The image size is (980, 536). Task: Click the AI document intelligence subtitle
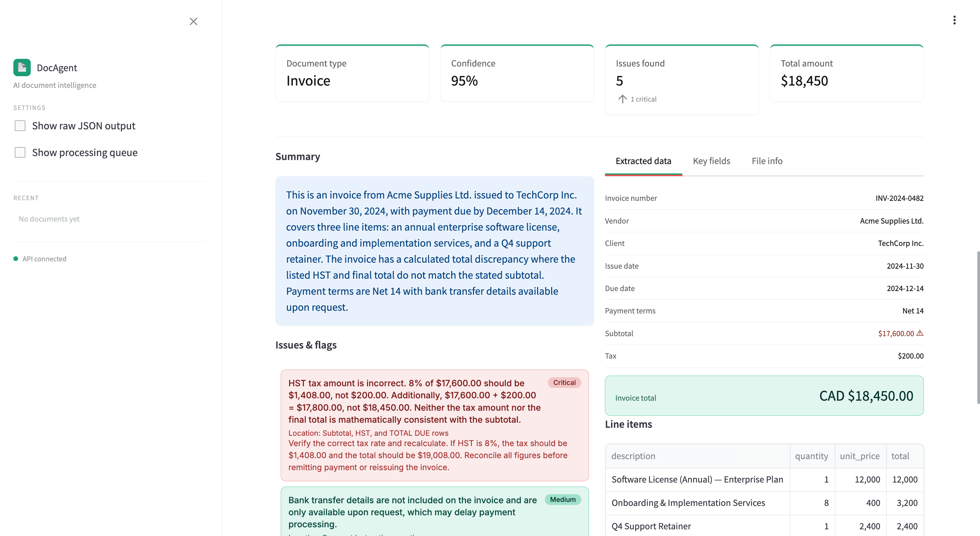pyautogui.click(x=55, y=85)
